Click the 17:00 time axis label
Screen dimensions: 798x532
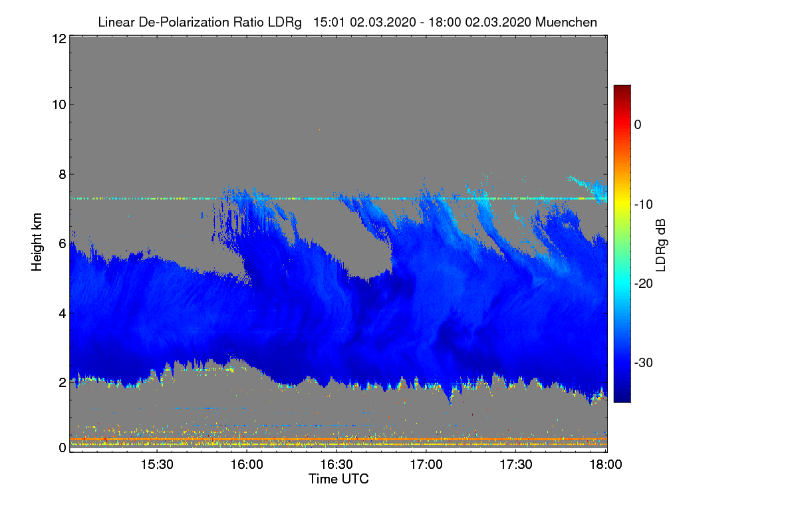click(x=426, y=465)
